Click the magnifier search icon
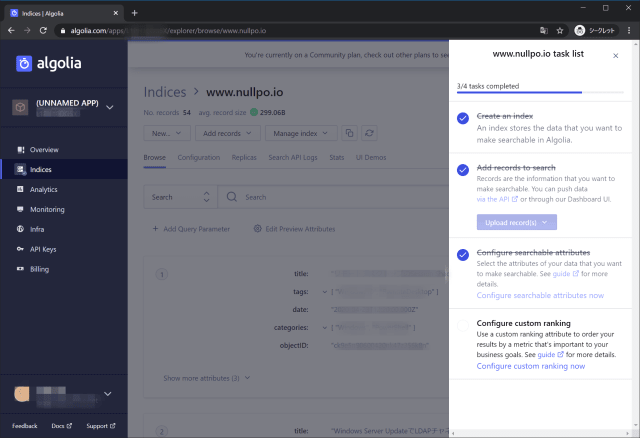The height and width of the screenshot is (438, 640). [x=232, y=197]
